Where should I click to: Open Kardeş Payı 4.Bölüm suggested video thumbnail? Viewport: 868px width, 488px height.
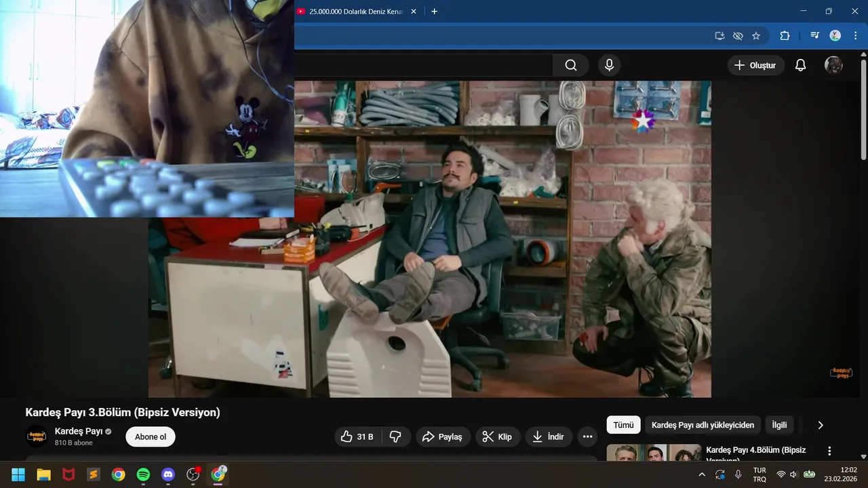click(x=654, y=452)
